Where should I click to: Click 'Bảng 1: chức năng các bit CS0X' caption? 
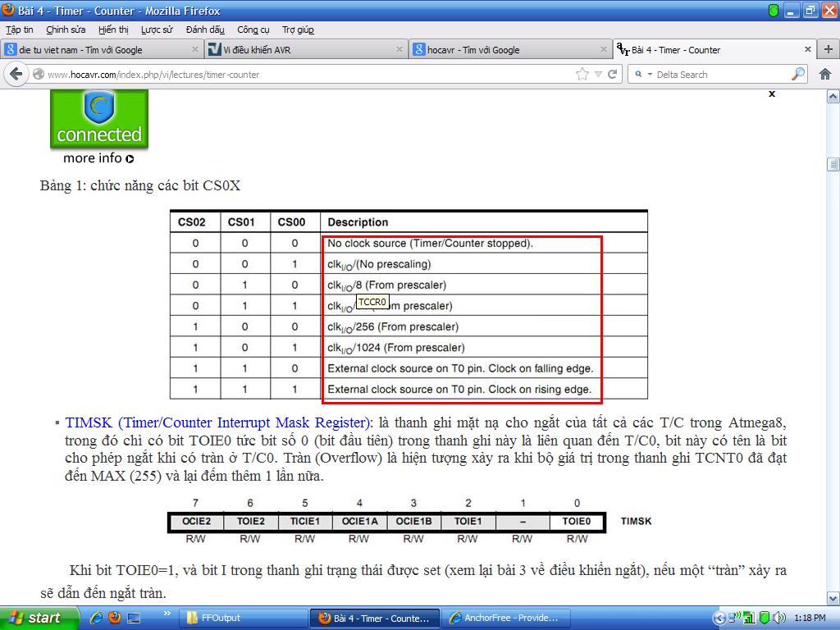pyautogui.click(x=140, y=185)
